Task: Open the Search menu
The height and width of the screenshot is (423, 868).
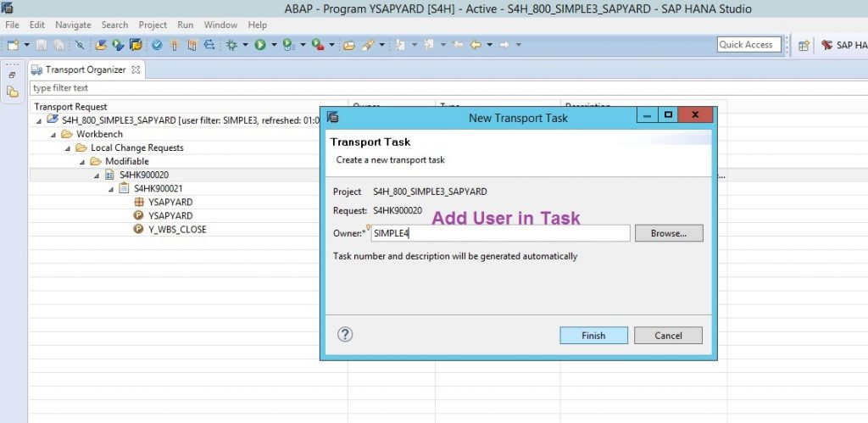Action: (x=114, y=25)
